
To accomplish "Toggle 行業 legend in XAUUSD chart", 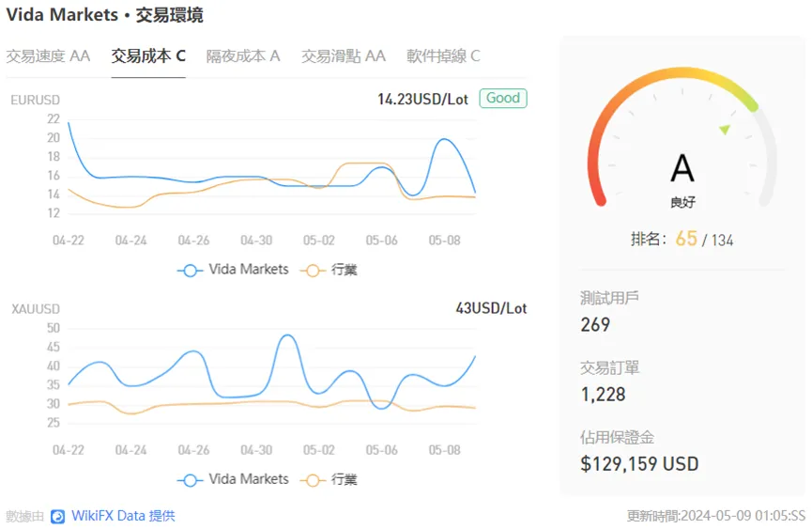I will [x=329, y=479].
